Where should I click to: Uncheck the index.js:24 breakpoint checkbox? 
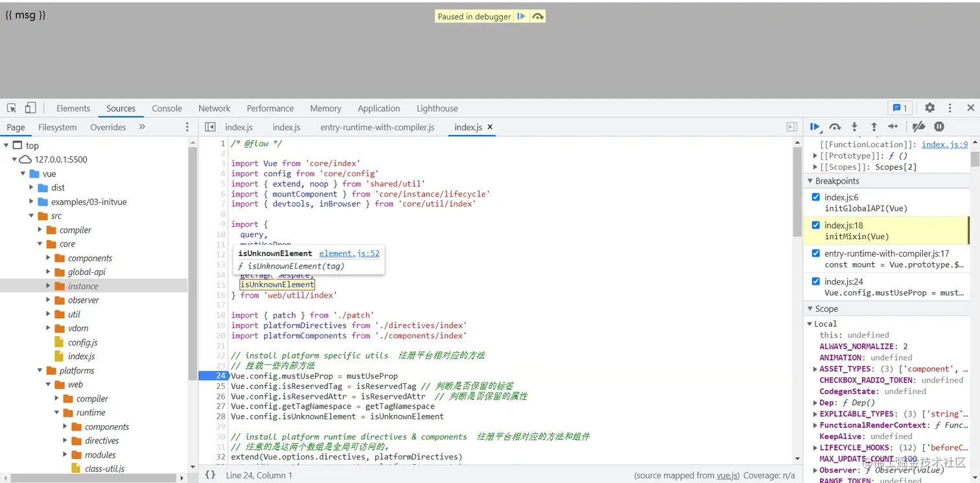point(816,281)
